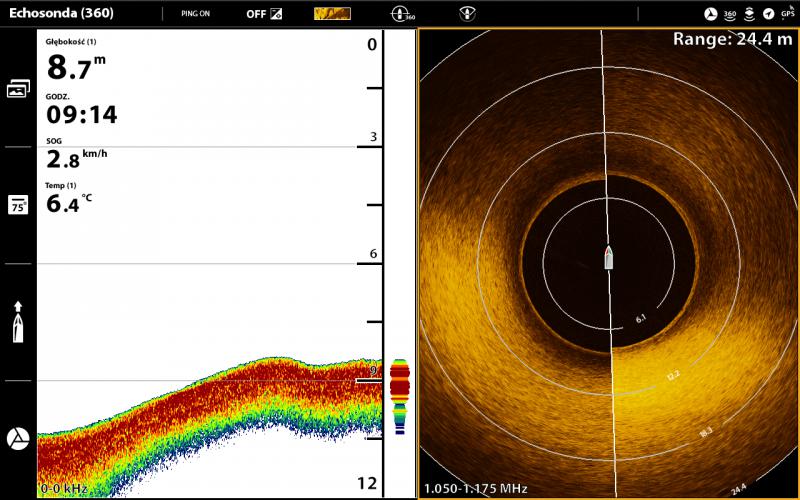
Task: Open the views icon in left sidebar
Action: [18, 89]
